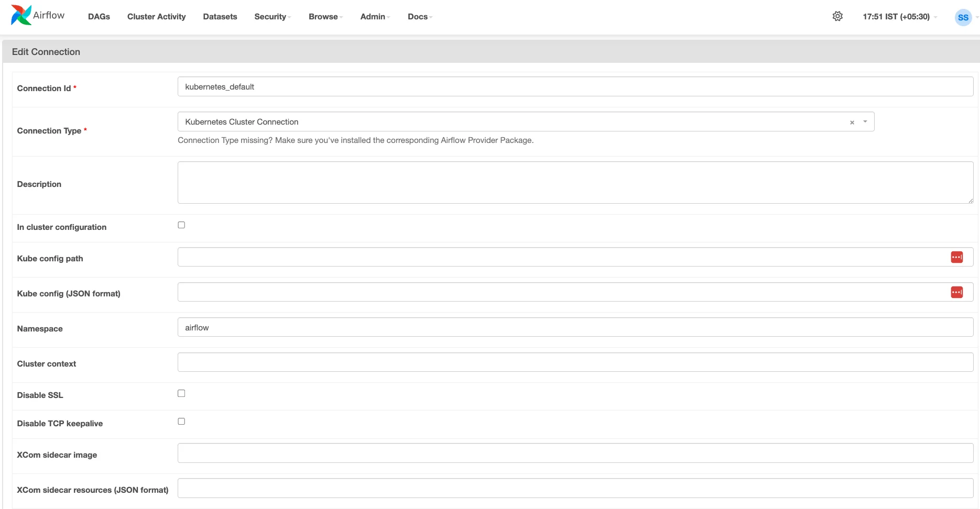This screenshot has height=509, width=980.
Task: Go to the DAGs page
Action: [x=99, y=17]
